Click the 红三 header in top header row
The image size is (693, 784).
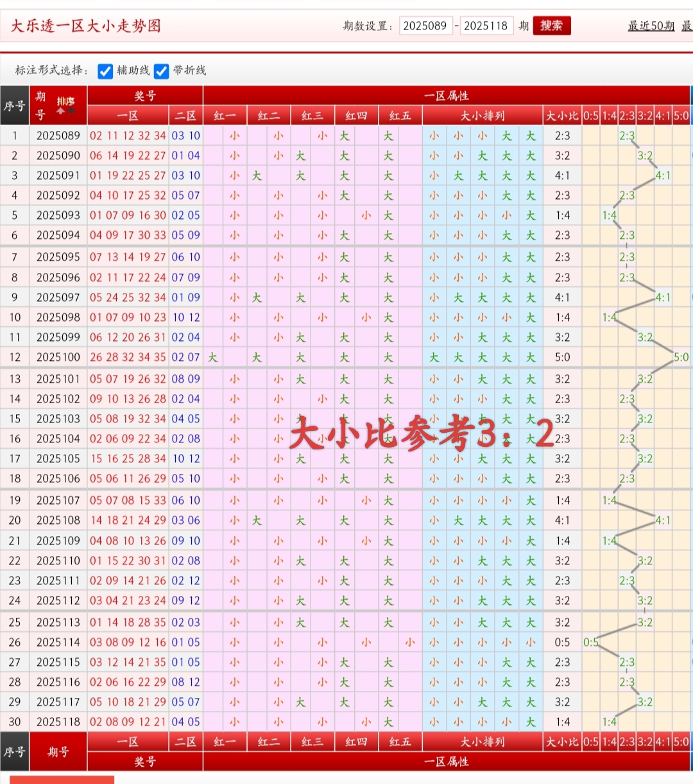point(312,116)
